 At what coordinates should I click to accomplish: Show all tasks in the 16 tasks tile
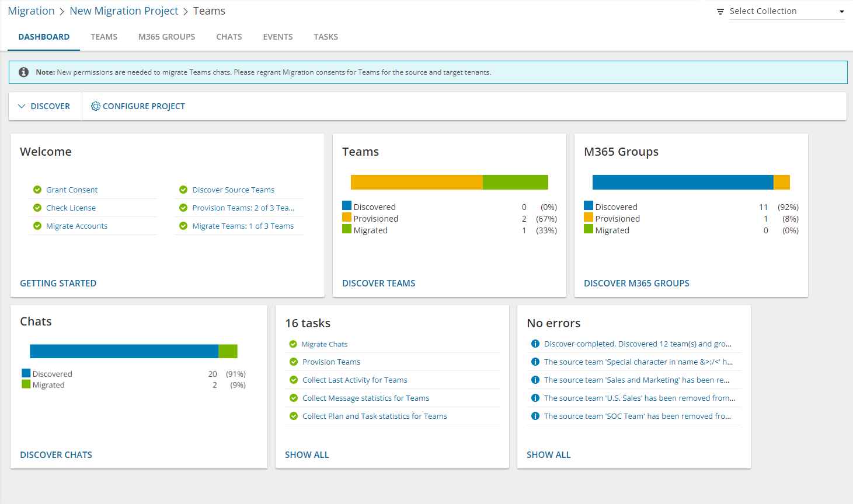pos(307,454)
